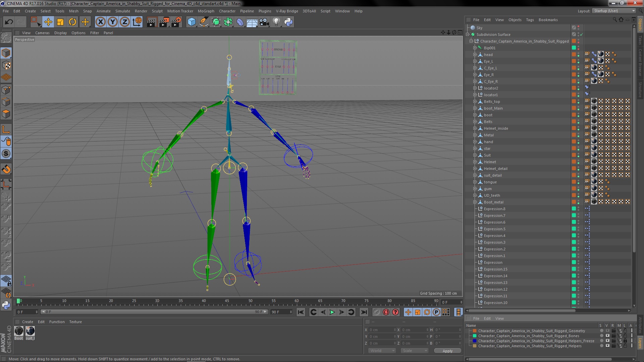Click the Geometry layer color swatch
This screenshot has height=362, width=644.
coord(475,331)
